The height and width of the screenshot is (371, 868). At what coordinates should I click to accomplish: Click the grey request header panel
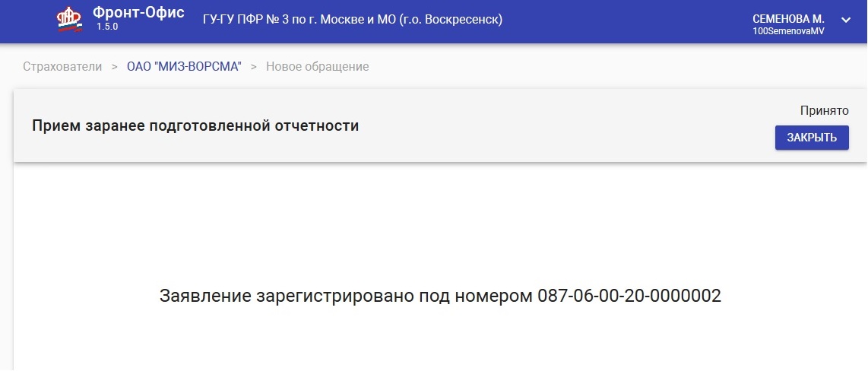coord(441,125)
